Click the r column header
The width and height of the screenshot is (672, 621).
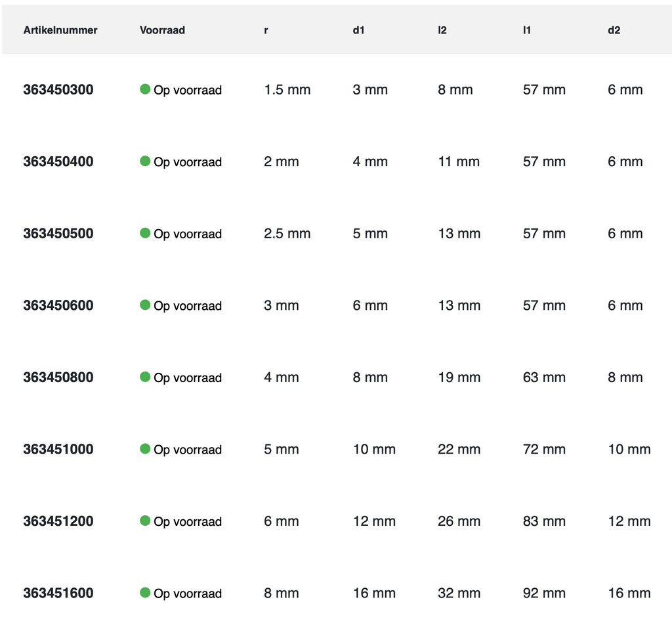266,30
